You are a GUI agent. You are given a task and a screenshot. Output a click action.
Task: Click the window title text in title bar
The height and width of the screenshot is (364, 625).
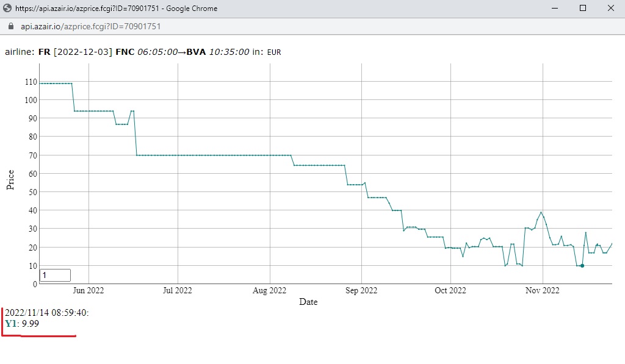click(117, 9)
